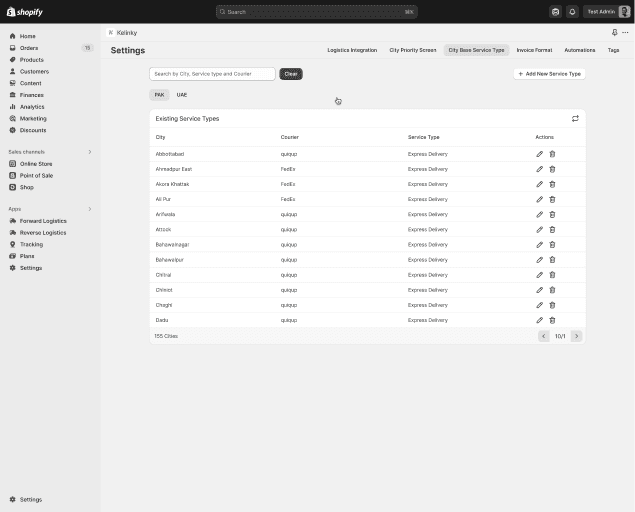635x512 pixels.
Task: Go to next page of cities
Action: [577, 336]
